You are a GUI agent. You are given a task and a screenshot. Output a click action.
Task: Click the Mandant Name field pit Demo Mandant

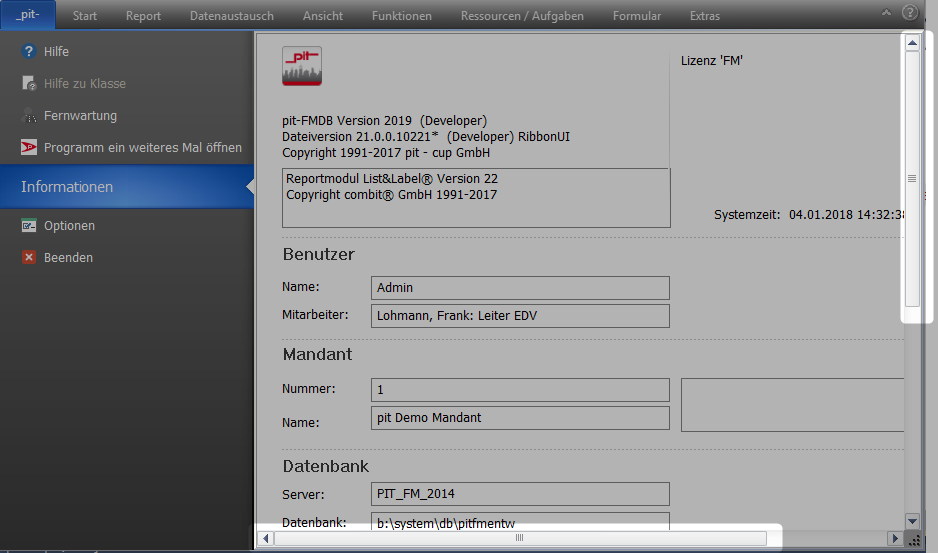(520, 418)
